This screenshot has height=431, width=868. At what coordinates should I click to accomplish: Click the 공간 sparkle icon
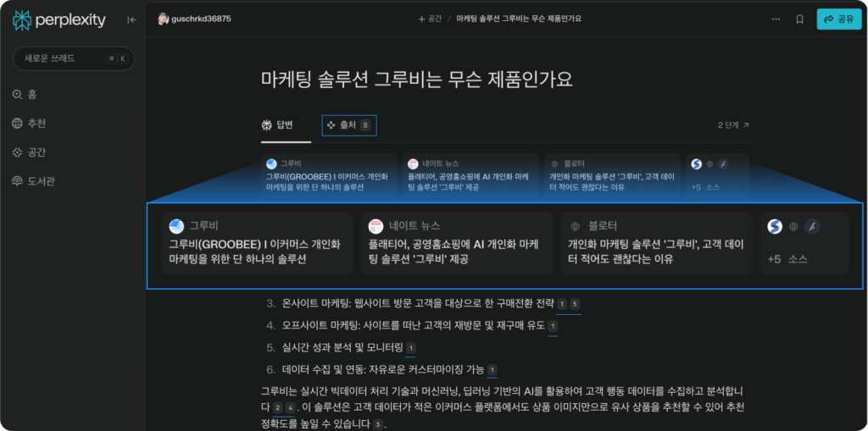point(17,152)
